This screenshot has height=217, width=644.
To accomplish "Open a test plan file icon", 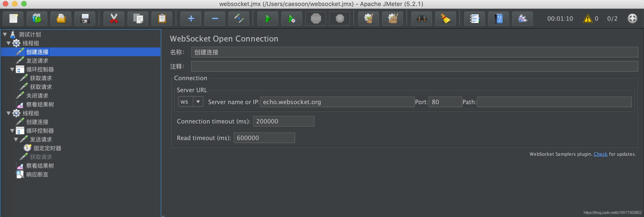I will coord(61,18).
